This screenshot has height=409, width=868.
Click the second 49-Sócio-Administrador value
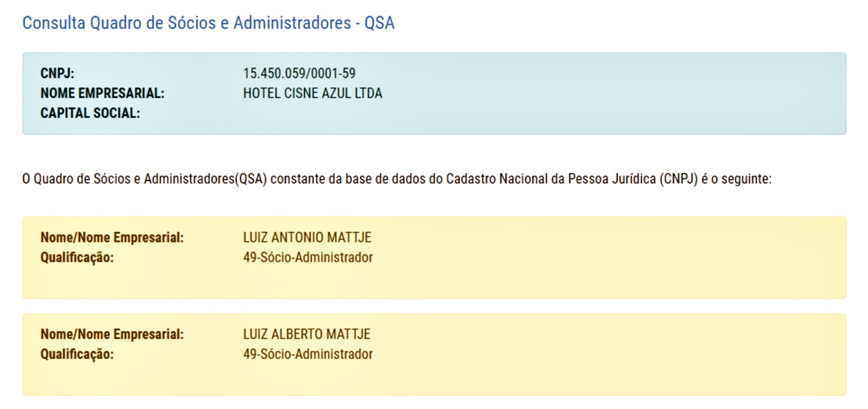pos(308,354)
